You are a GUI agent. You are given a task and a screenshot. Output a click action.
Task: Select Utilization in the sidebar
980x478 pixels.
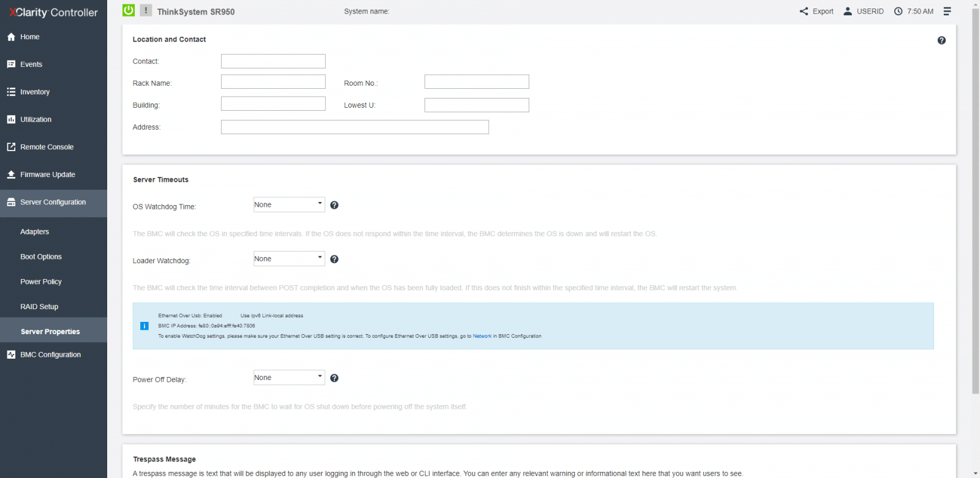[x=53, y=119]
